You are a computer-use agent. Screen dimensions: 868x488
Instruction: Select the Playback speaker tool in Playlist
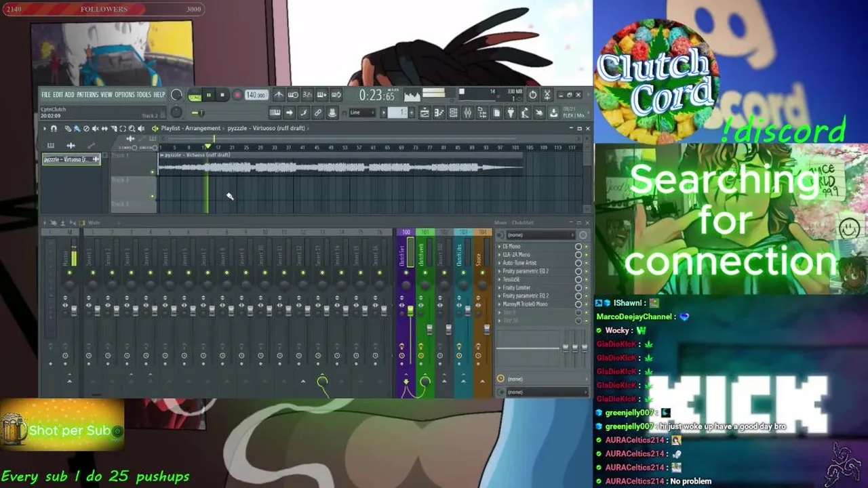point(141,129)
